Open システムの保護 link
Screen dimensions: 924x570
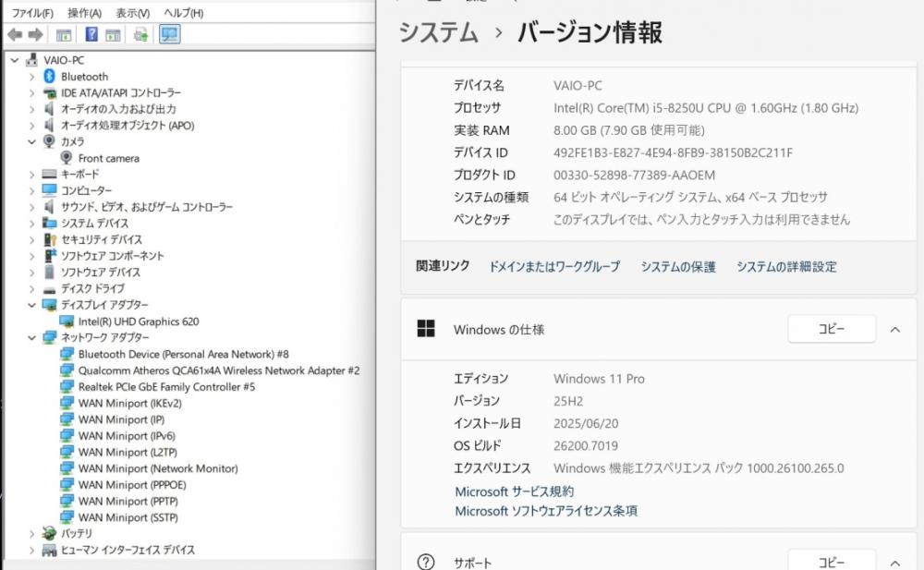678,266
